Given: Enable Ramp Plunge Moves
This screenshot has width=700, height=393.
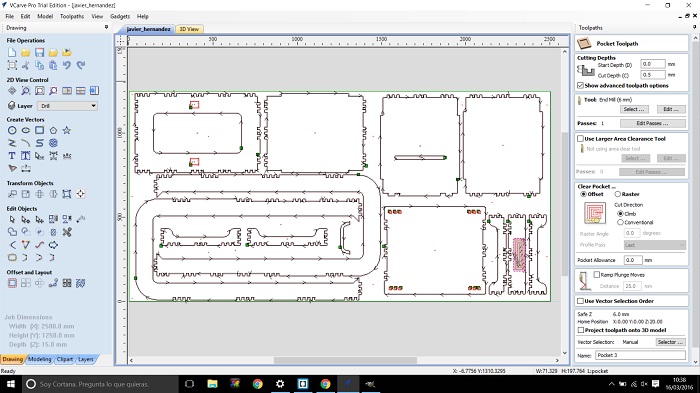Looking at the screenshot, I should pos(596,275).
